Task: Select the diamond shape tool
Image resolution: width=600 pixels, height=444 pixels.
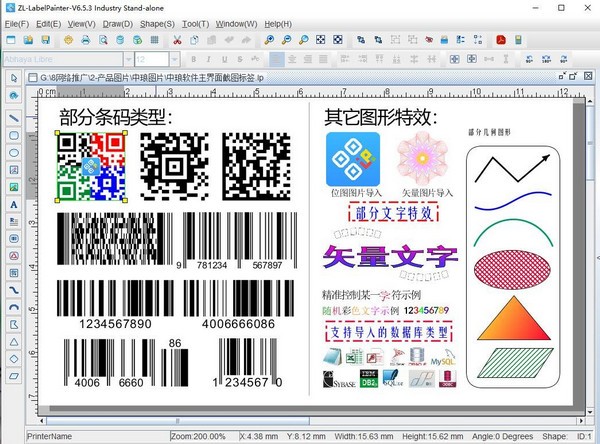Action: pos(14,359)
